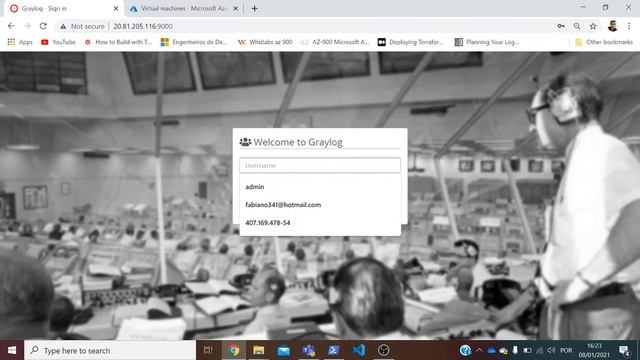Open 'Engenheiros de De...' bookmark
The image size is (640, 360).
click(194, 42)
